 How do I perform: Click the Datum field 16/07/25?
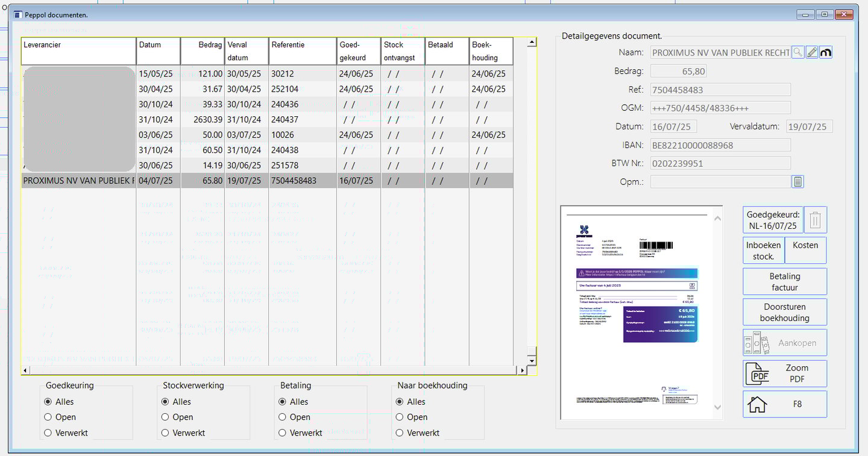pyautogui.click(x=674, y=126)
